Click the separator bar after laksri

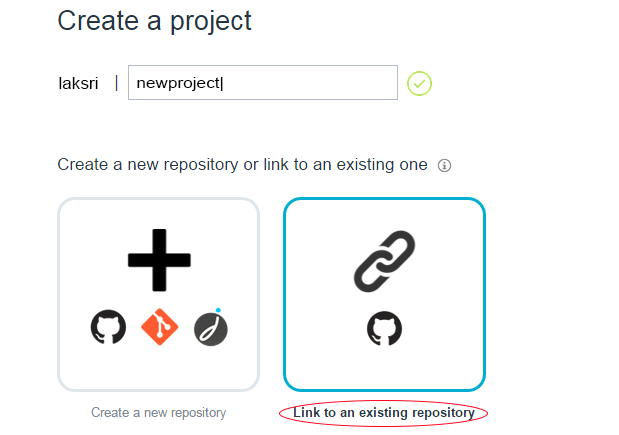click(x=116, y=83)
